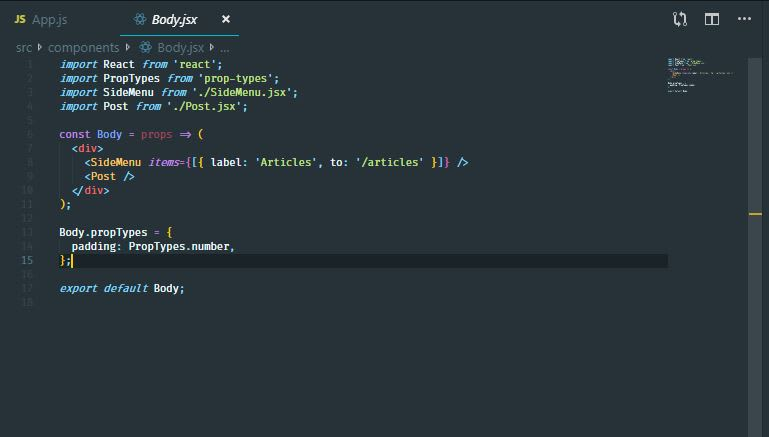
Task: Click the closing </div> tag
Action: tap(90, 190)
